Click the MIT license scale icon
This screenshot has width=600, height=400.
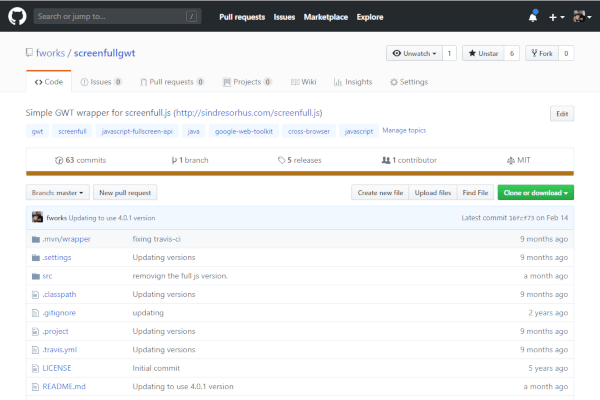pos(510,160)
